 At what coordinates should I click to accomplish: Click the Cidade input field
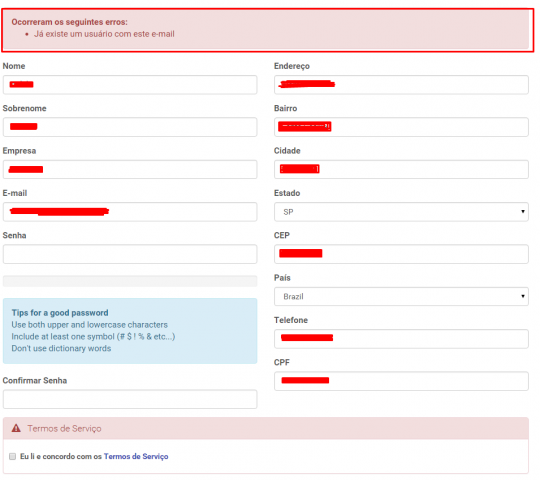pos(401,169)
